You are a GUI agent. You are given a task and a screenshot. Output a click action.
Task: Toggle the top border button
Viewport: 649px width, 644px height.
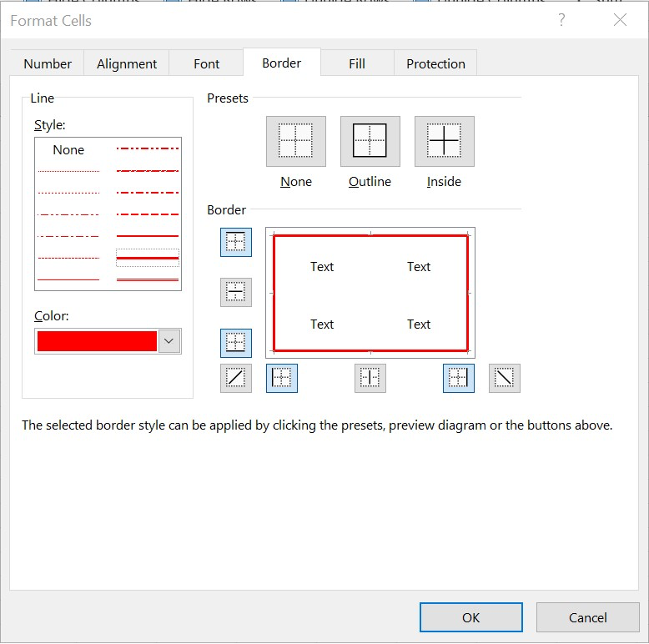236,242
